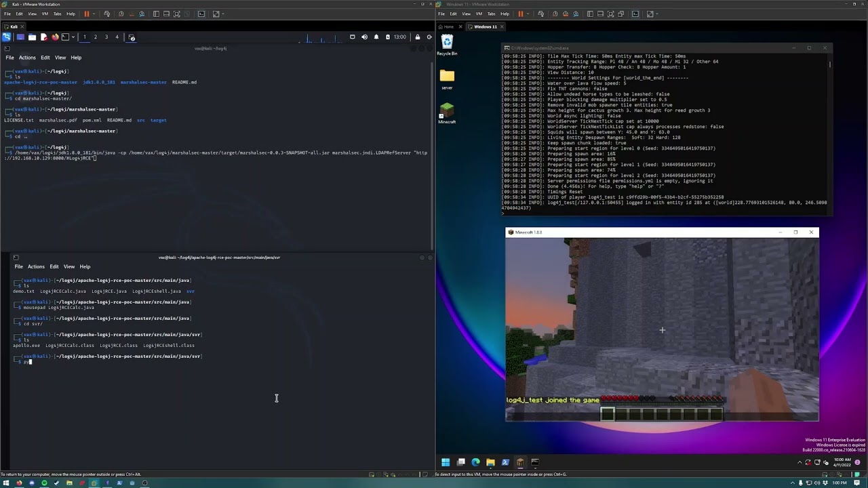Open PowerShell on Windows 11 taskbar
This screenshot has width=868, height=488.
[x=505, y=462]
